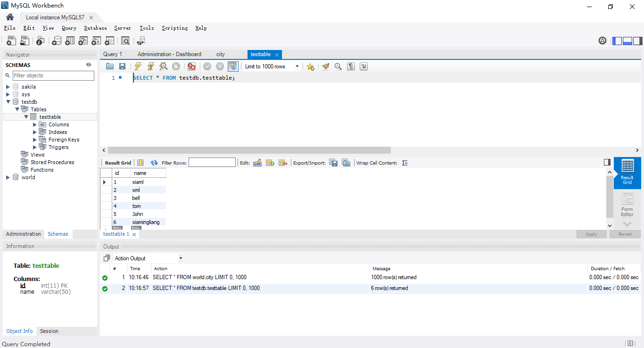
Task: Execute statement under cursor icon
Action: (150, 66)
